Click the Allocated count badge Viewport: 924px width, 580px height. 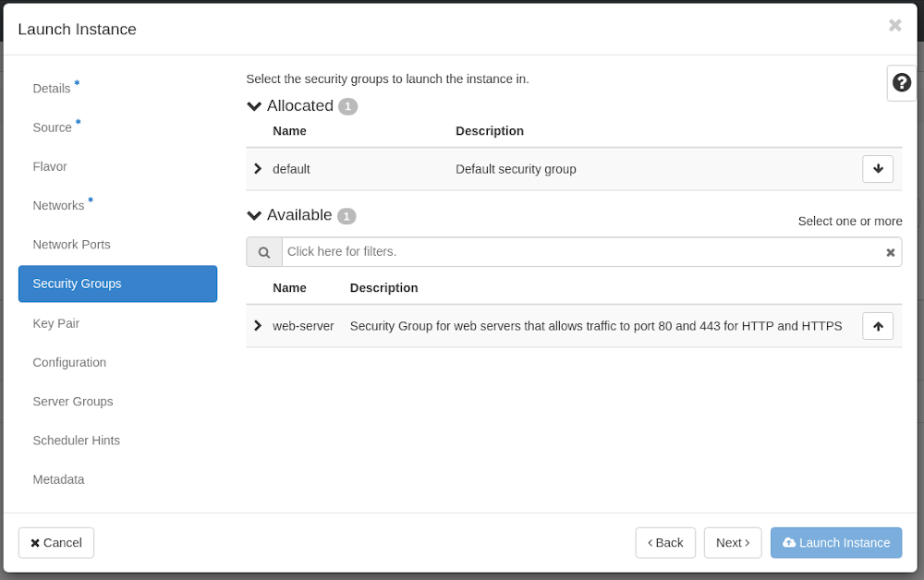coord(347,106)
